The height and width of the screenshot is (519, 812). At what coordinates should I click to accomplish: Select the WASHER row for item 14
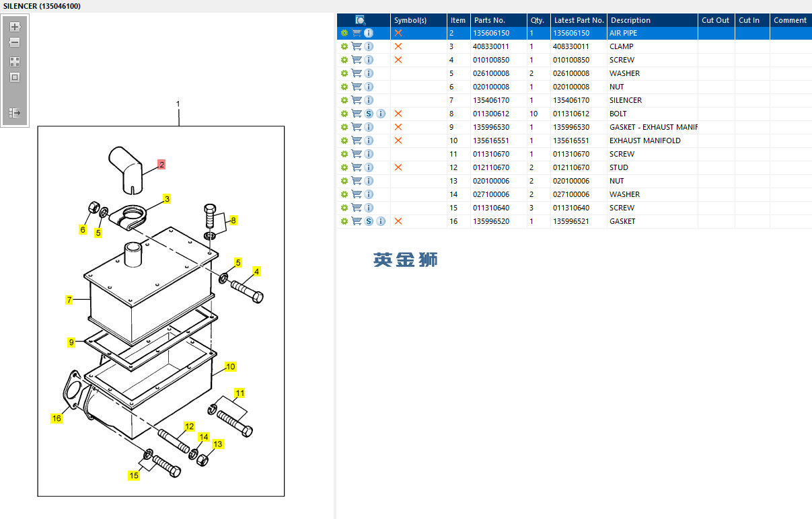tap(624, 194)
